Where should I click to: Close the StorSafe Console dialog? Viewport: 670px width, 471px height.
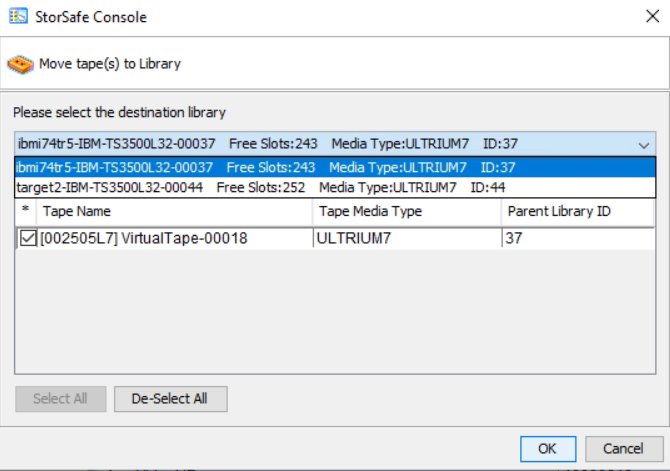tap(652, 17)
